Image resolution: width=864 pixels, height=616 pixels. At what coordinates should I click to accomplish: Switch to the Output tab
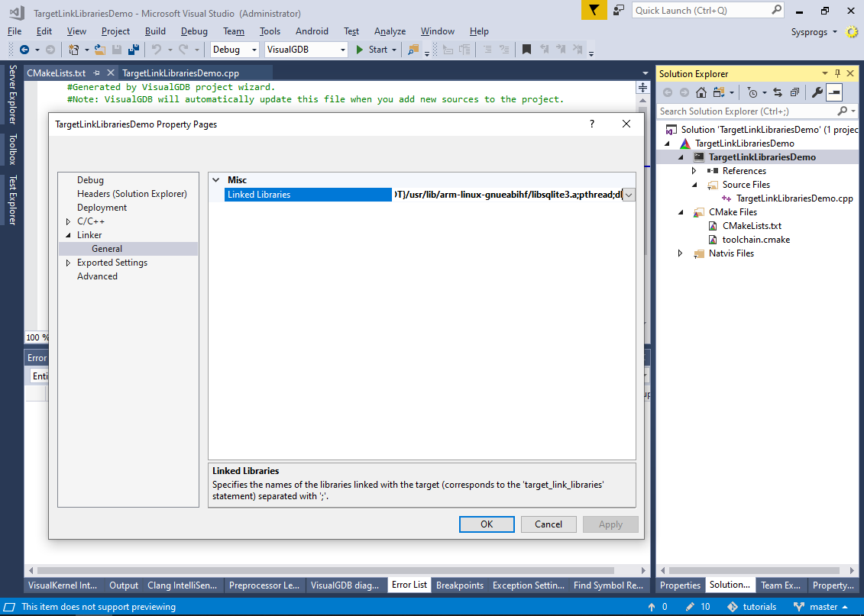pos(124,585)
